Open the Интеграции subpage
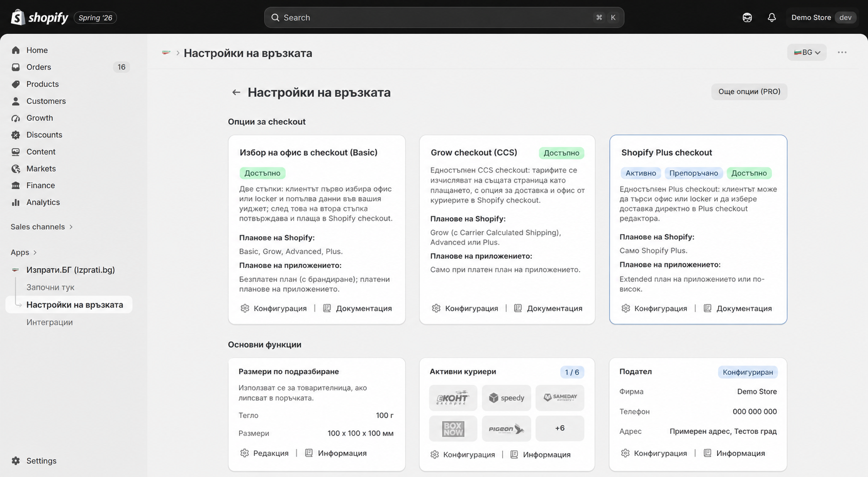 point(49,322)
